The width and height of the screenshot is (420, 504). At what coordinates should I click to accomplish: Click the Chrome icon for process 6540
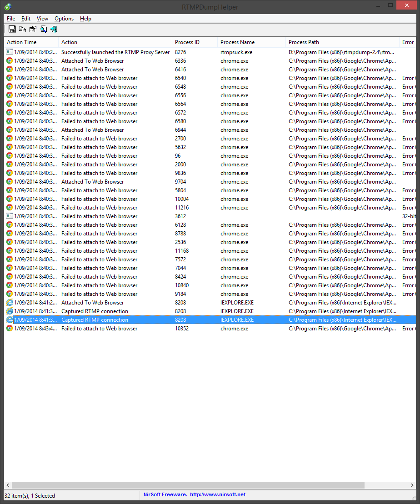click(x=10, y=78)
